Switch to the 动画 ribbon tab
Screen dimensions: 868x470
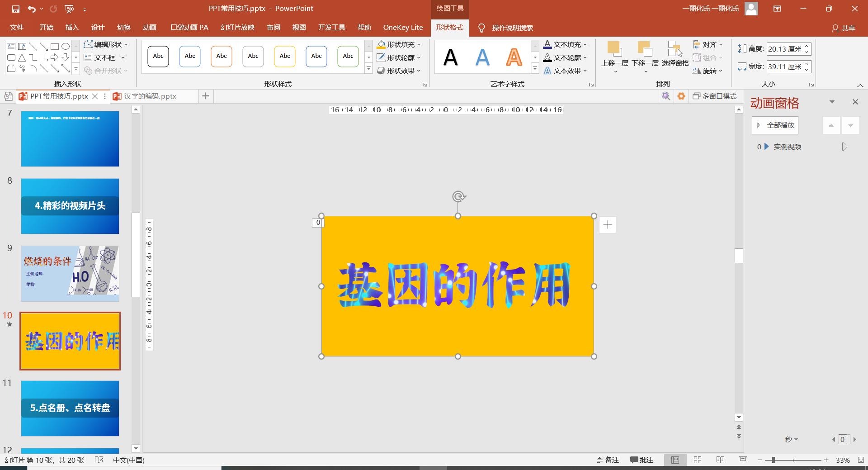[150, 27]
